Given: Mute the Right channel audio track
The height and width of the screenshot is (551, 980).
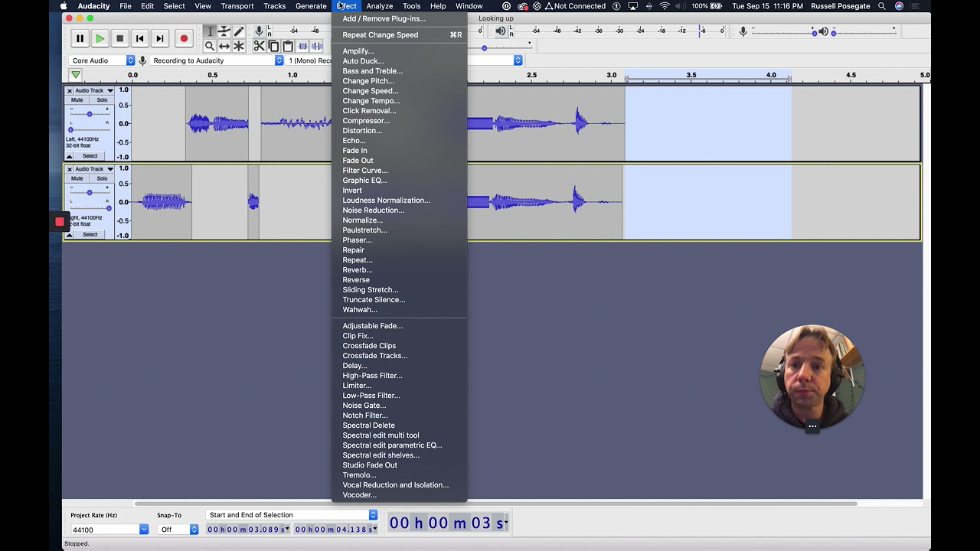Looking at the screenshot, I should pos(77,178).
